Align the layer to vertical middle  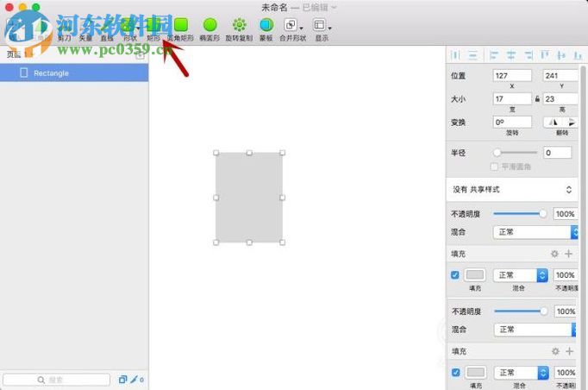[561, 55]
